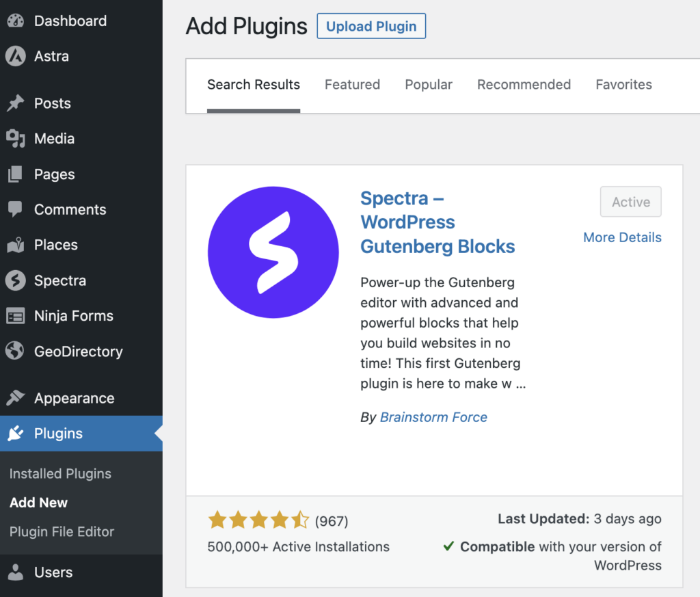
Task: Click the Appearance paintbrush icon
Action: 15,398
